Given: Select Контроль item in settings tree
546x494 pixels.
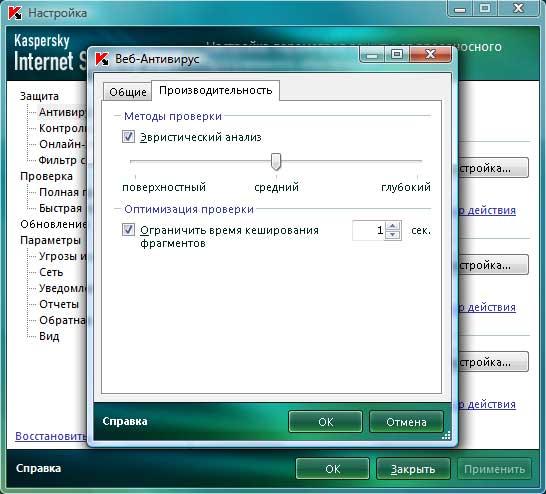Looking at the screenshot, I should click(63, 128).
